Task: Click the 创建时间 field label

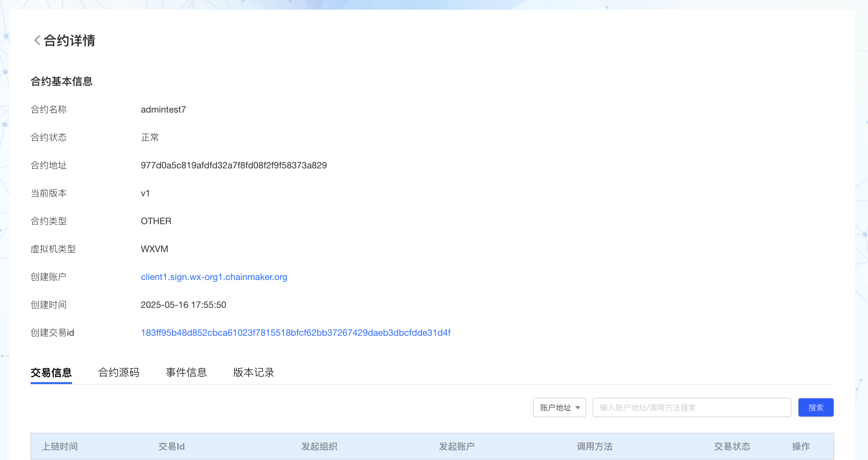Action: coord(48,305)
